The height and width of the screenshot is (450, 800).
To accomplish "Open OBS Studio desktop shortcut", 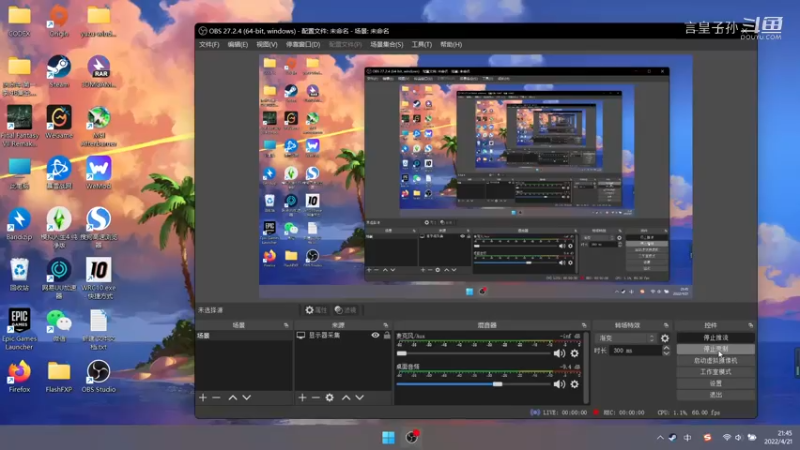I will [x=98, y=376].
